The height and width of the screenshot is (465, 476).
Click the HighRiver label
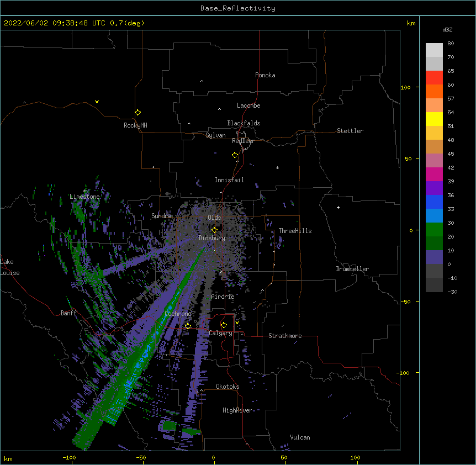coord(237,410)
